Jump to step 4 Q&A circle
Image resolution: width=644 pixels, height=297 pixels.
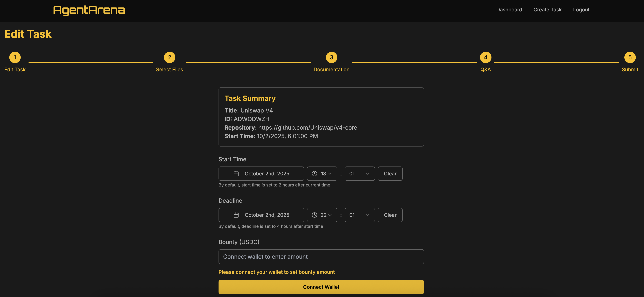tap(485, 57)
